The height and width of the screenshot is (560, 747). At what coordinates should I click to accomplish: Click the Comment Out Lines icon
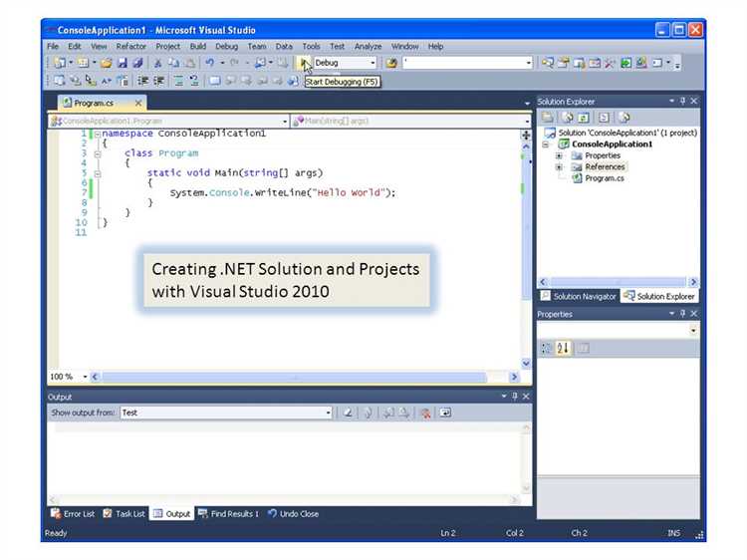click(x=178, y=81)
